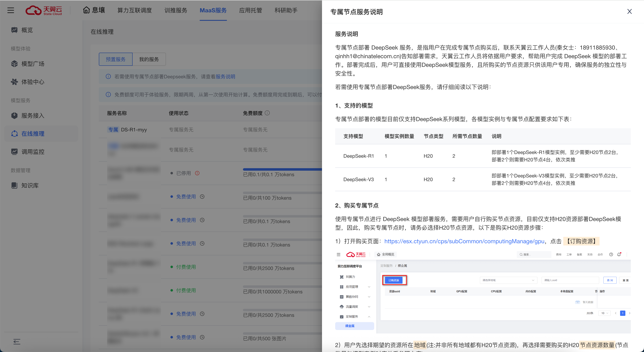Click 免费使用 in the 已用0/共100 万tokens row
Viewport: 644px width, 352px height.
point(186,197)
